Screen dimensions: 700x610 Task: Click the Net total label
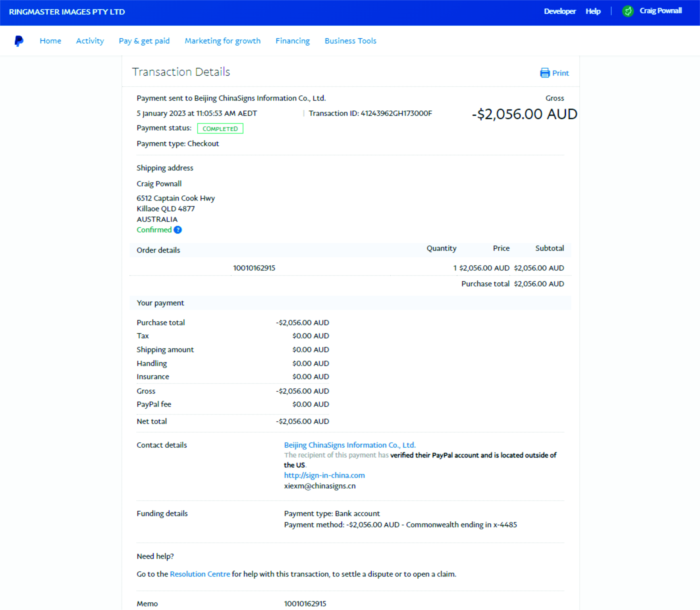pos(152,421)
